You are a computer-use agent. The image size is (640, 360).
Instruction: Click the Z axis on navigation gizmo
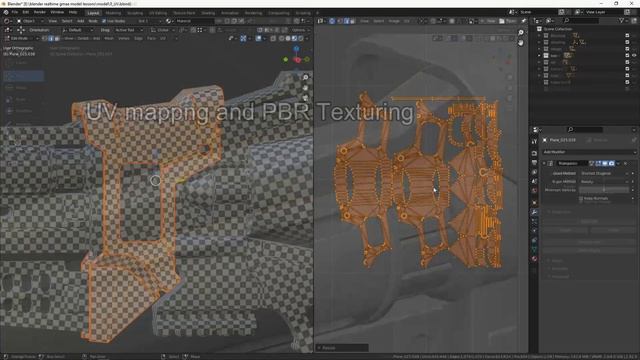[296, 49]
